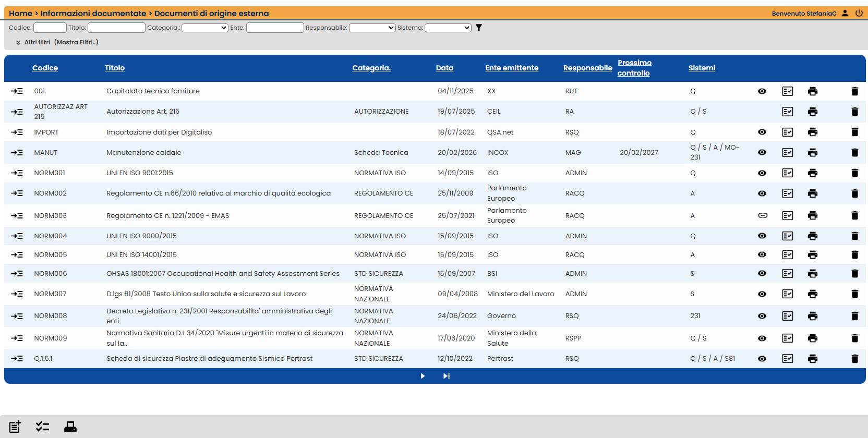Delete the Q.1.5.1 document row

pyautogui.click(x=855, y=359)
